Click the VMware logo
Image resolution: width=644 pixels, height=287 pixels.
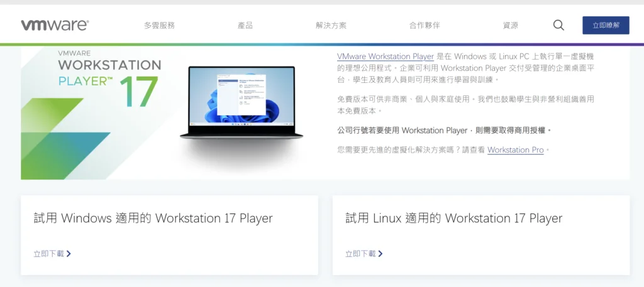(x=55, y=25)
